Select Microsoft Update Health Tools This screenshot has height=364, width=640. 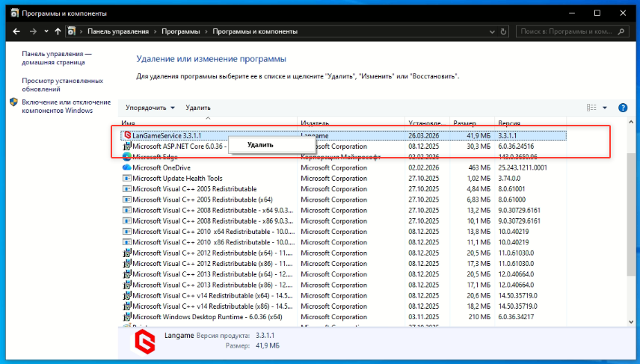point(177,179)
